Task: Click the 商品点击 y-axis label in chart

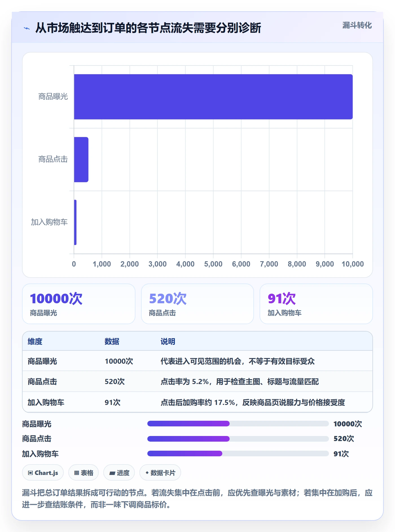Action: pyautogui.click(x=53, y=159)
